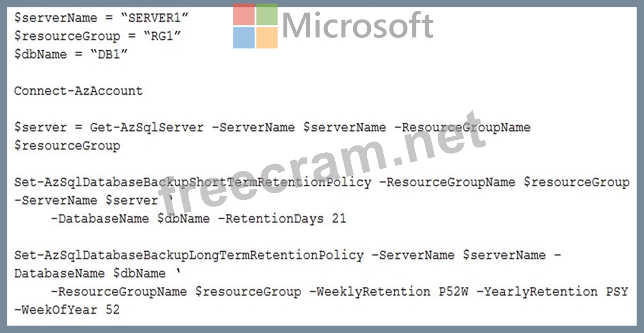Viewport: 644px width, 333px height.
Task: Click the Set-AzSqlDatabaseBackupLongTermRetentionPolicy cmdlet
Action: 189,255
